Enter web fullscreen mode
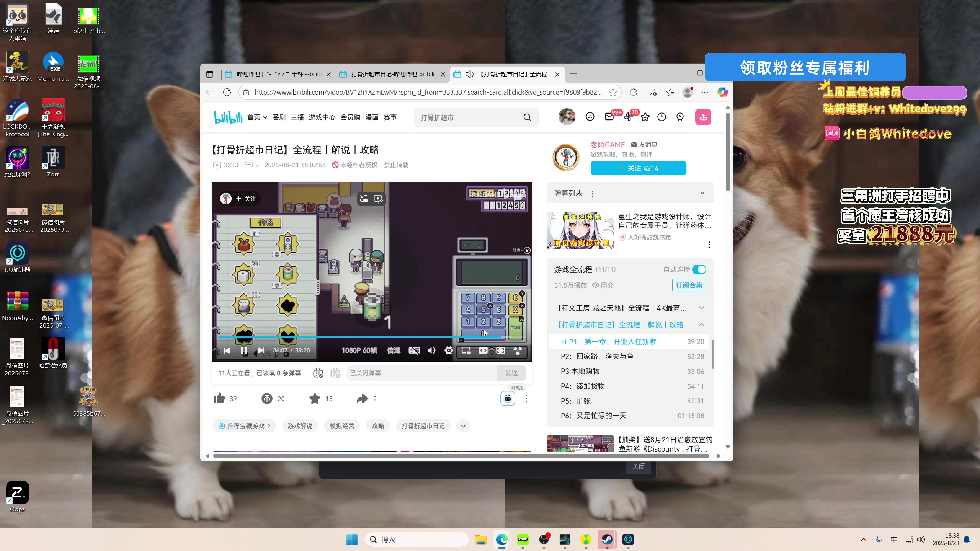 pyautogui.click(x=500, y=350)
